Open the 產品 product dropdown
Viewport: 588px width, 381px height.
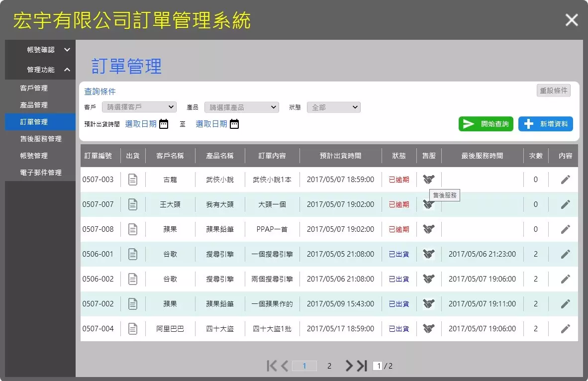coord(241,106)
